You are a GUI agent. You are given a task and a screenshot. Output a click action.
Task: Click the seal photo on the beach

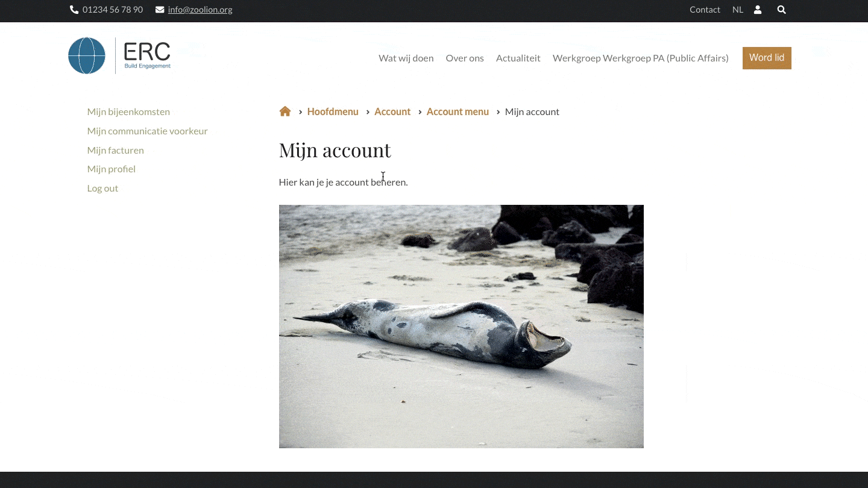pyautogui.click(x=461, y=327)
